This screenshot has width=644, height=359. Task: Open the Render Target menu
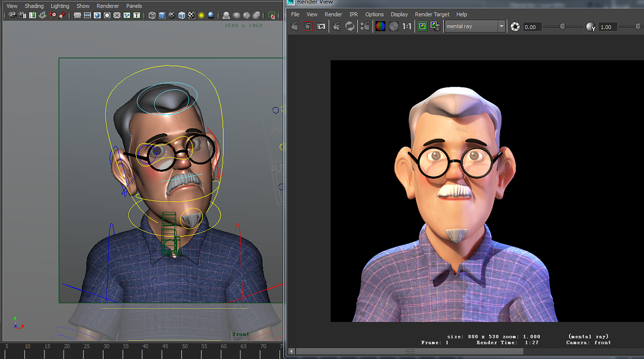tap(433, 15)
